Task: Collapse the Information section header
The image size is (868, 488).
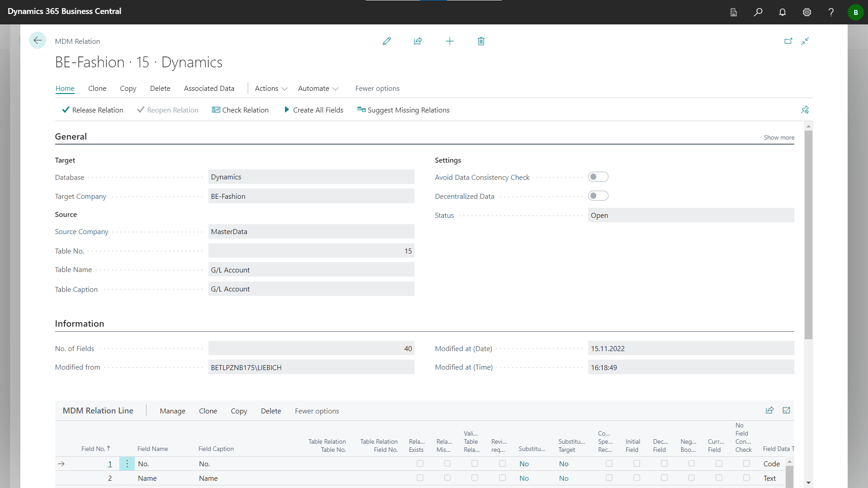Action: (x=80, y=324)
